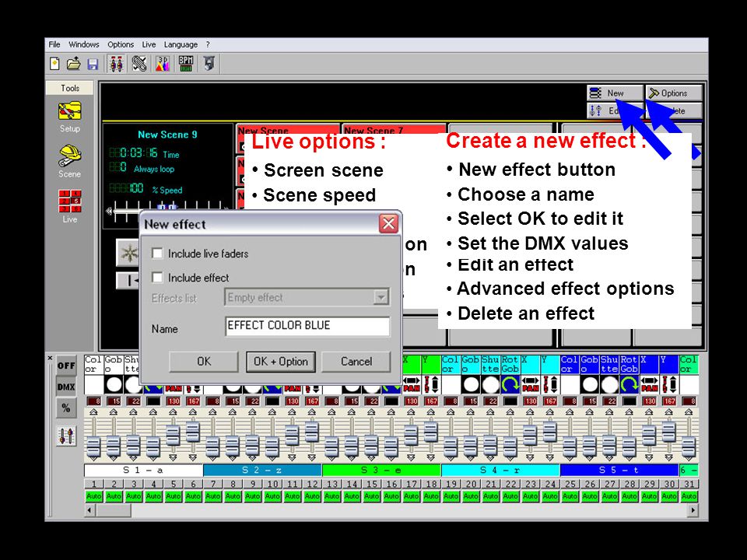Click the PAN icon of channel 17

(411, 384)
